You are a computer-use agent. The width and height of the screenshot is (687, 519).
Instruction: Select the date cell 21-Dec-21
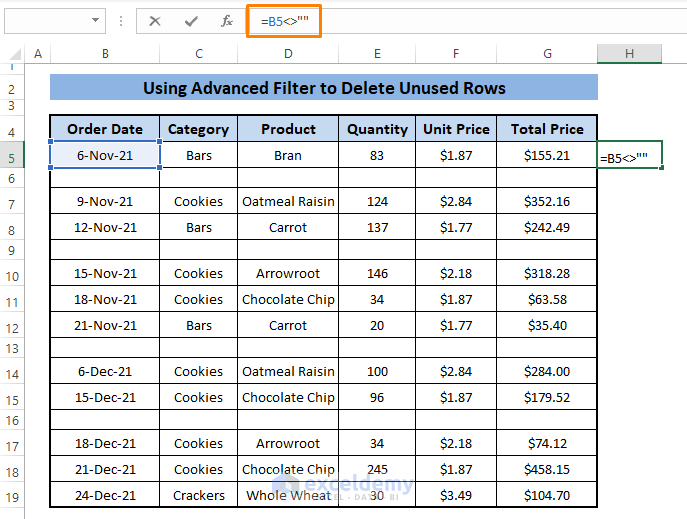[x=105, y=469]
